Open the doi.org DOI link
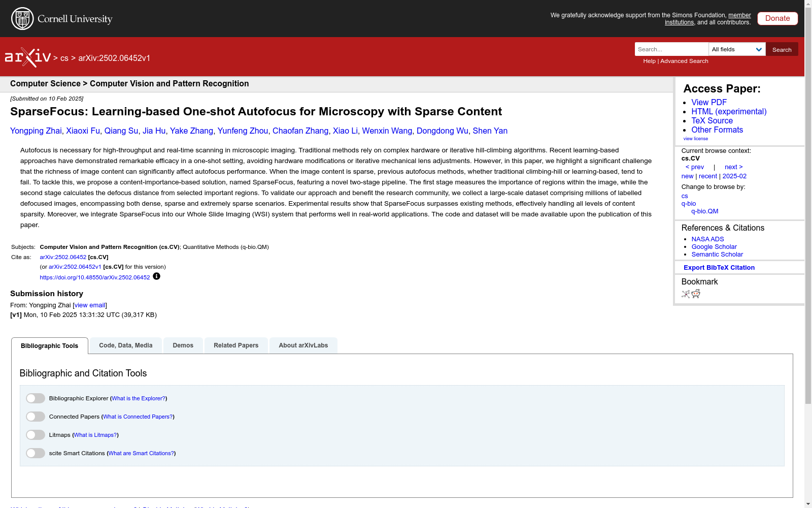The height and width of the screenshot is (508, 812). click(x=95, y=277)
